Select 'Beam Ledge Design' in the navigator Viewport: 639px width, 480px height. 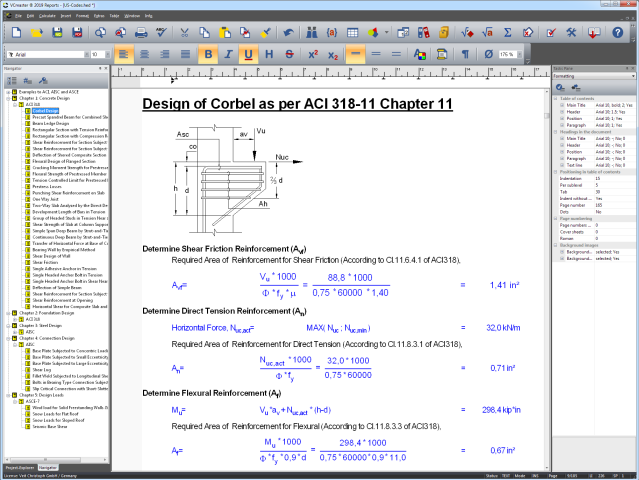[49, 124]
